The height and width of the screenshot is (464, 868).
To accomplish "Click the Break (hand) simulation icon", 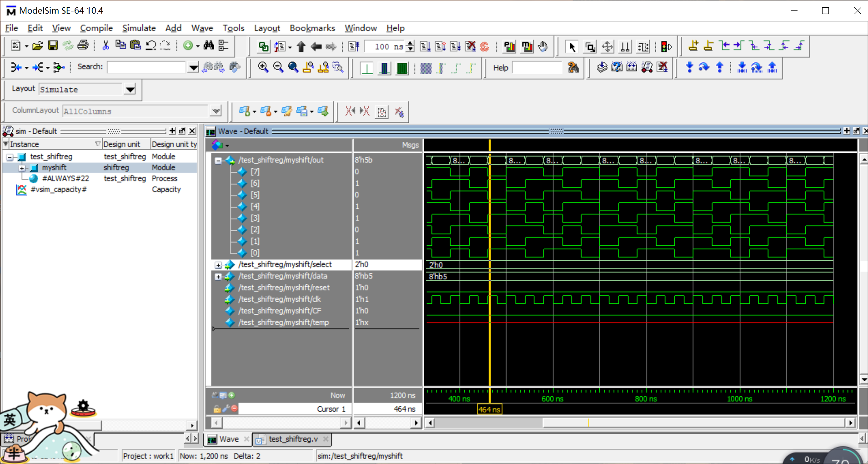I will click(542, 46).
